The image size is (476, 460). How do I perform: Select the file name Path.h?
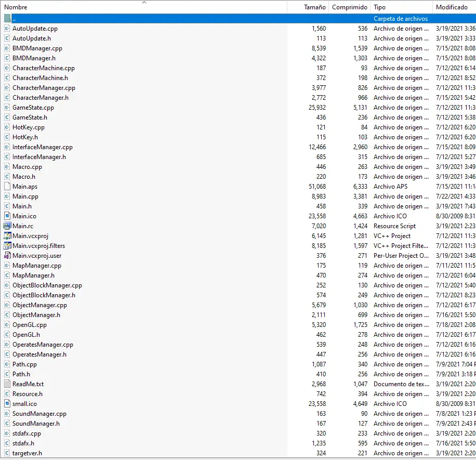[x=21, y=374]
